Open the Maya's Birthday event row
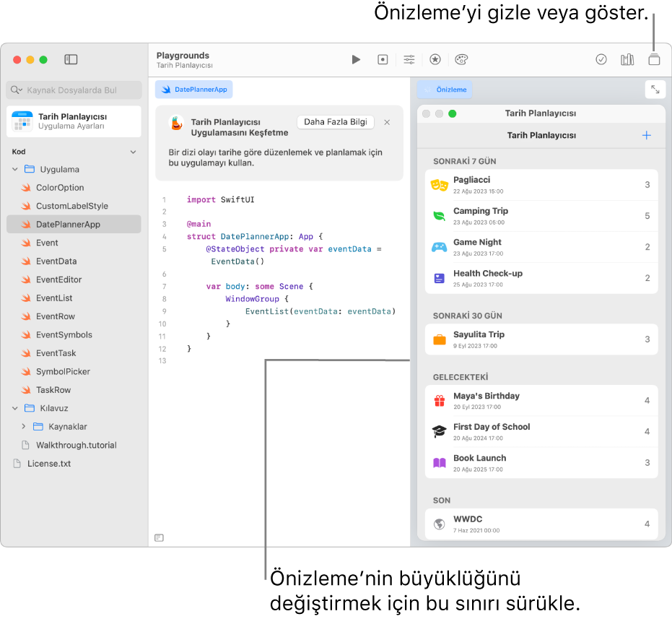The image size is (672, 619). tap(541, 401)
